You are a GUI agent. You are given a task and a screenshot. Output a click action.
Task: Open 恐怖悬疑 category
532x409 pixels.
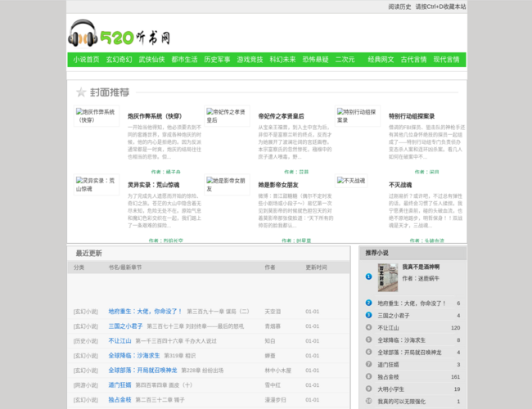[315, 60]
